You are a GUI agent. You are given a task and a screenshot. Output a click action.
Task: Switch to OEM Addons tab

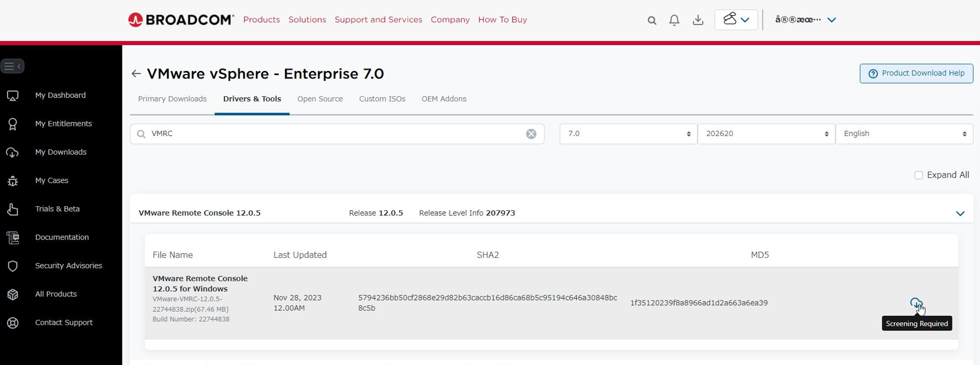[444, 99]
